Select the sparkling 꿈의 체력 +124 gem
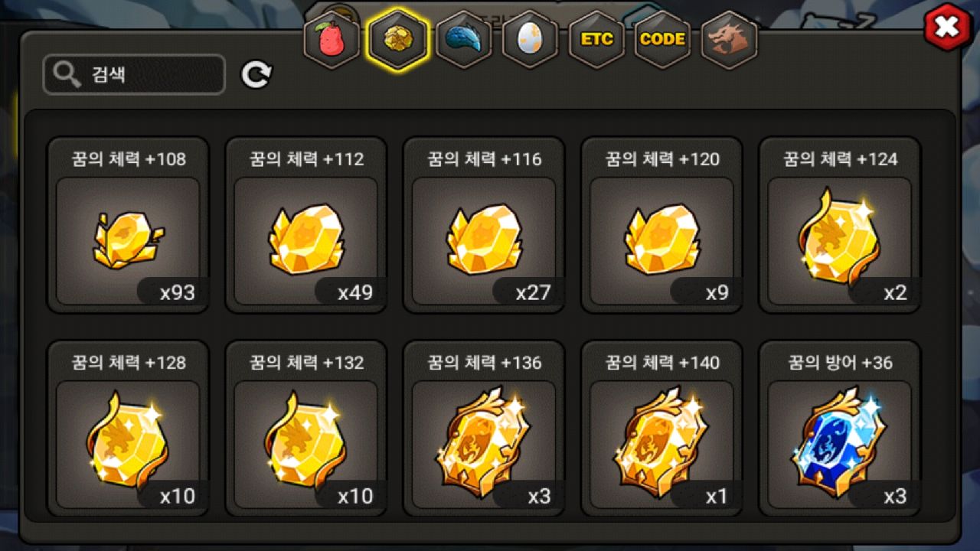This screenshot has width=980, height=551. click(x=839, y=225)
